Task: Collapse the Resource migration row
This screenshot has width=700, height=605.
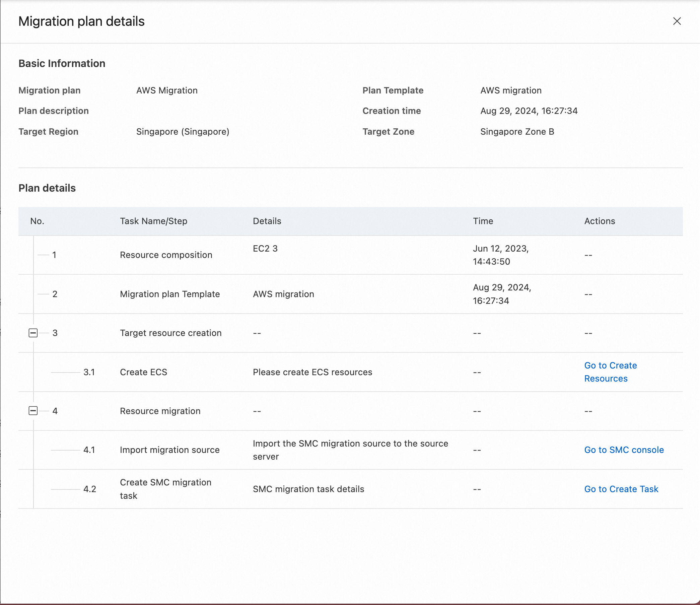Action: pos(33,411)
